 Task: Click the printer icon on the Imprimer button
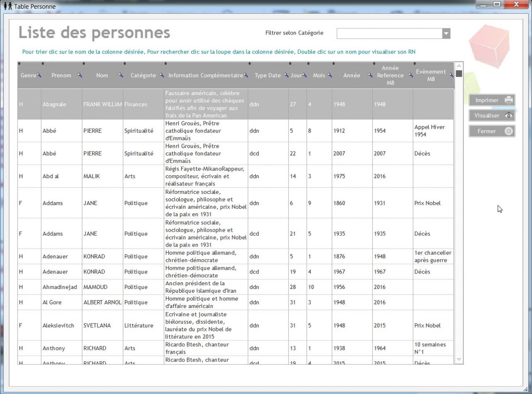click(509, 100)
